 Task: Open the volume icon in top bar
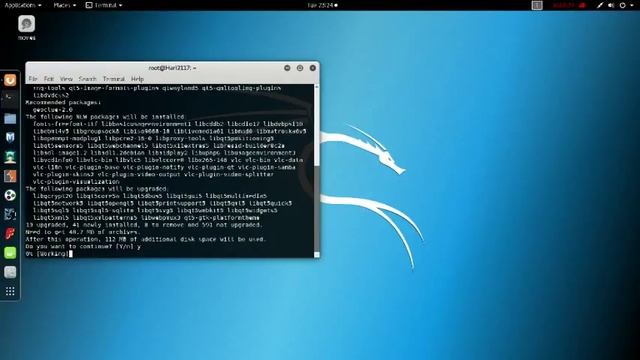pos(611,5)
